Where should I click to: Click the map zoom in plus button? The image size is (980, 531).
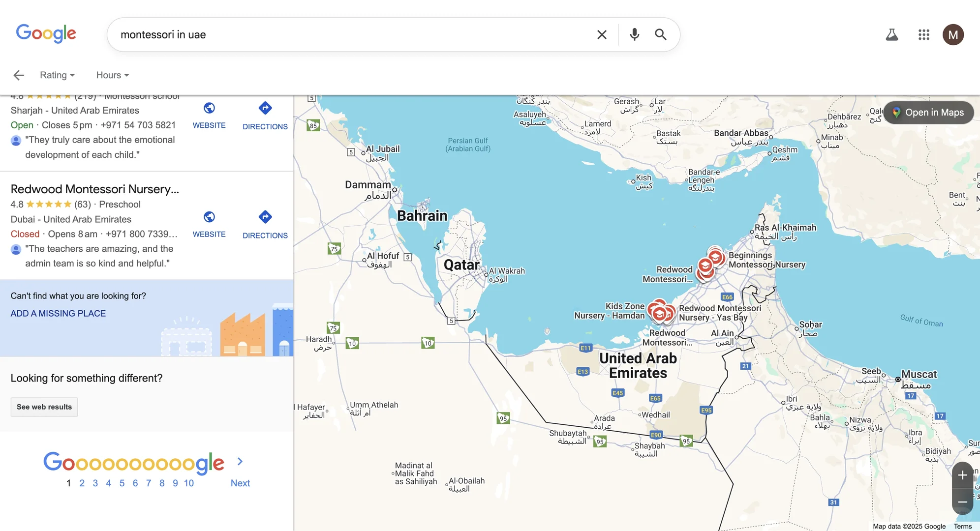click(x=962, y=475)
